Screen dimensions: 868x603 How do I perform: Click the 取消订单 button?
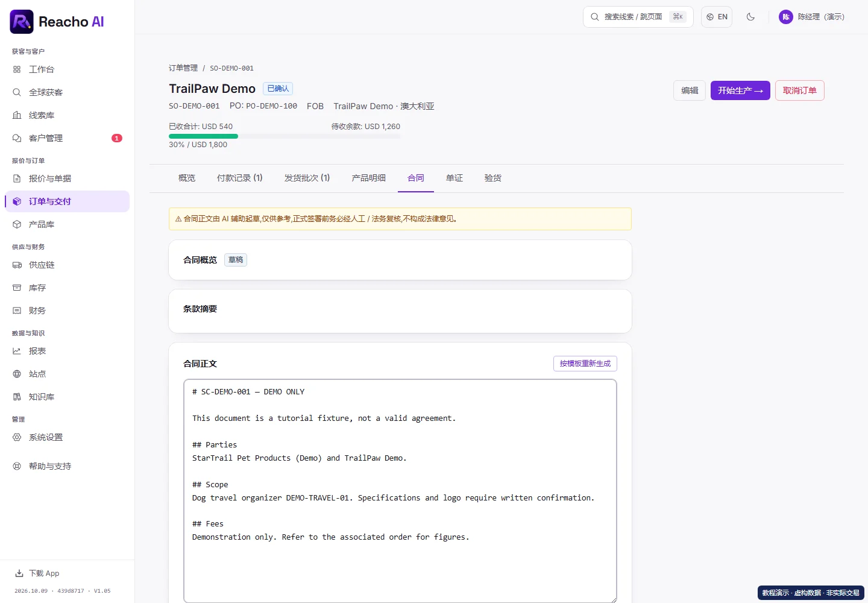tap(800, 90)
